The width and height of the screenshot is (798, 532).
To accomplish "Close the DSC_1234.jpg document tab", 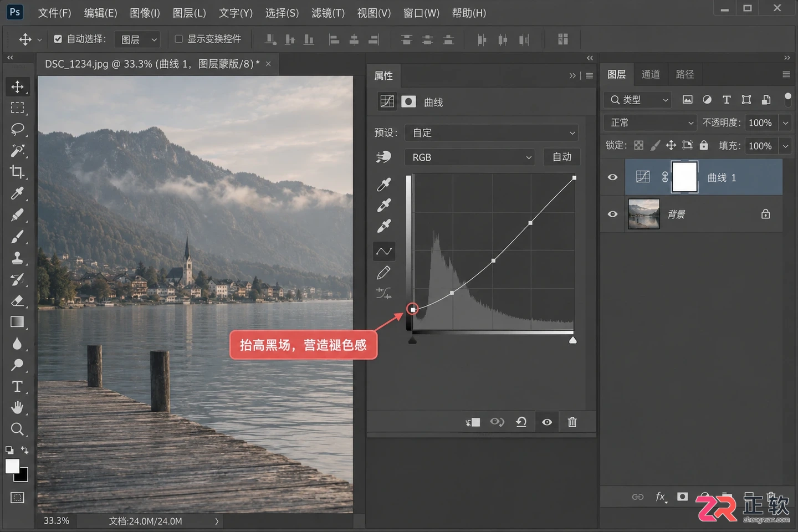I will point(268,64).
